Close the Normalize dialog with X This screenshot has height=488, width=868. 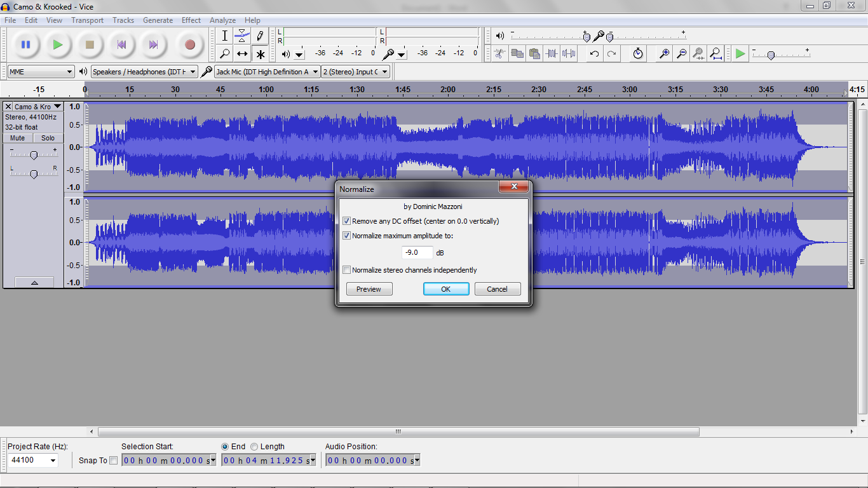[x=513, y=187]
